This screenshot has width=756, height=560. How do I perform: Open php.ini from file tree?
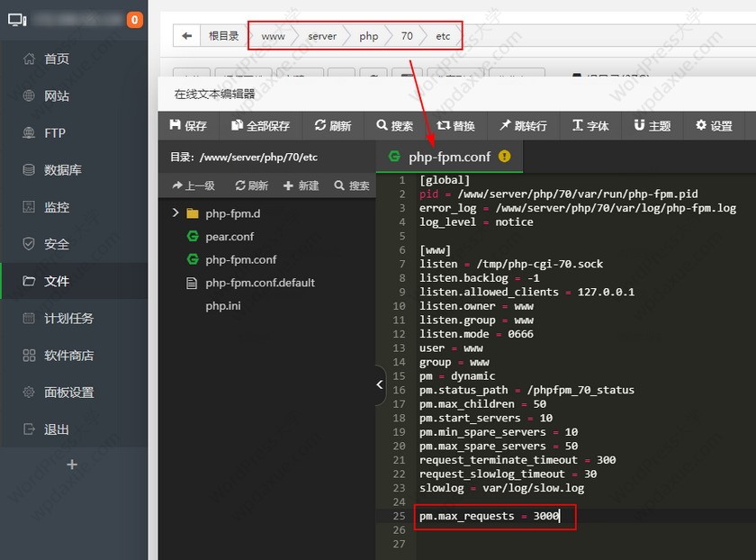[x=223, y=306]
